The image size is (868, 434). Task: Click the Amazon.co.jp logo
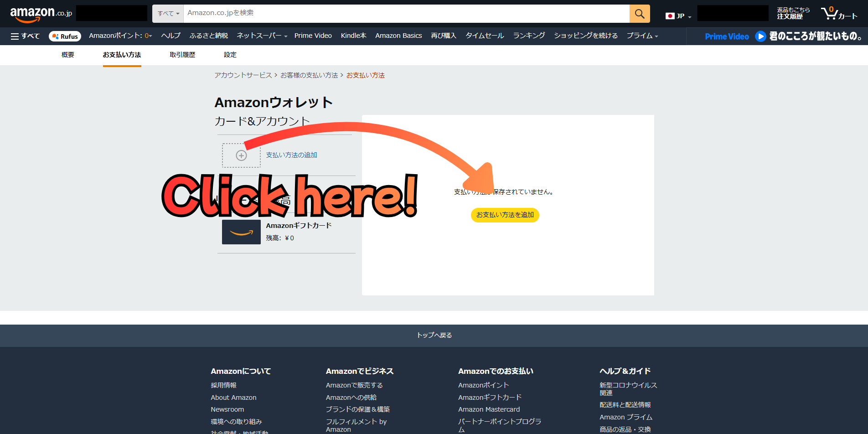41,14
